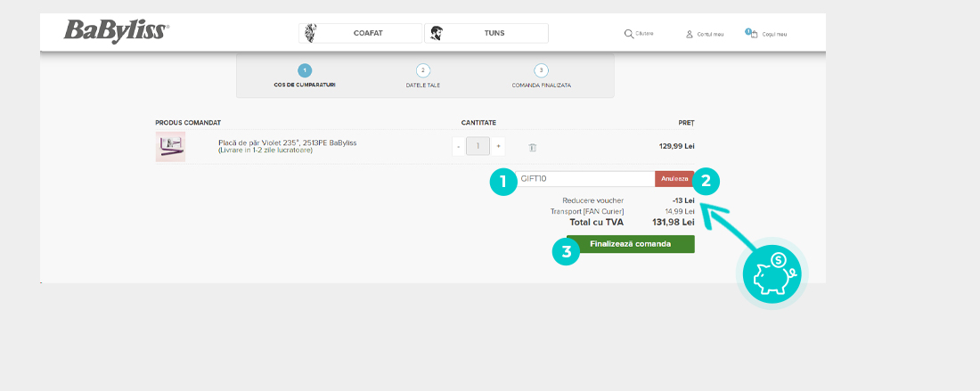Go to step 3 Comanda finalizată
The width and height of the screenshot is (980, 391).
pos(541,70)
